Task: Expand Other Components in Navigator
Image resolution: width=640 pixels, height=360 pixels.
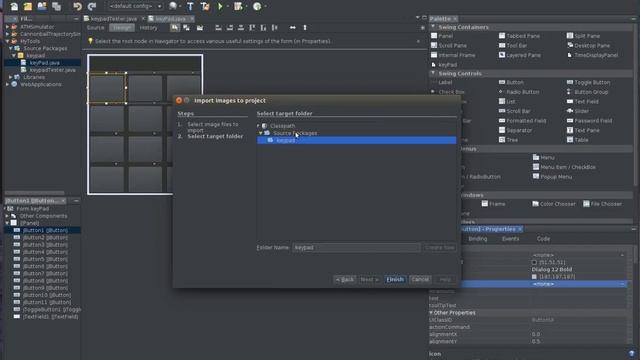Action: pos(7,216)
